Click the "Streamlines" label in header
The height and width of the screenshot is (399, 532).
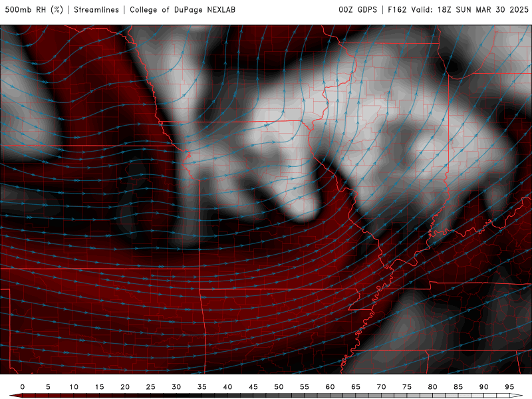tap(96, 9)
